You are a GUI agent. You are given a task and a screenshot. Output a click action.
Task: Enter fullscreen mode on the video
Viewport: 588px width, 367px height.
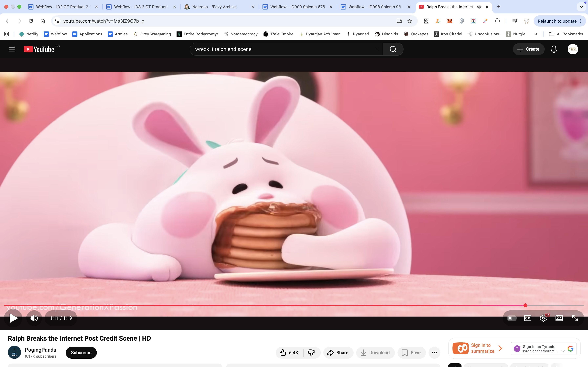click(x=575, y=318)
